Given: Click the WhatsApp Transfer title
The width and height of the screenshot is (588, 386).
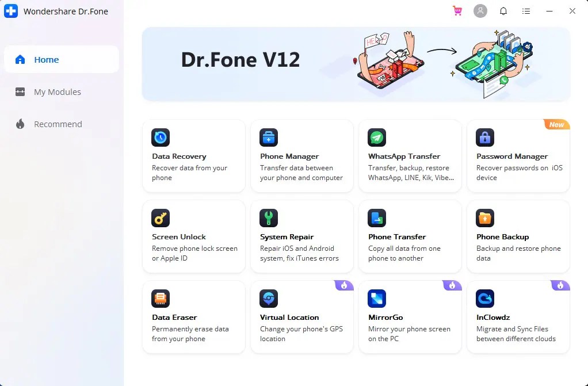Looking at the screenshot, I should [x=404, y=156].
